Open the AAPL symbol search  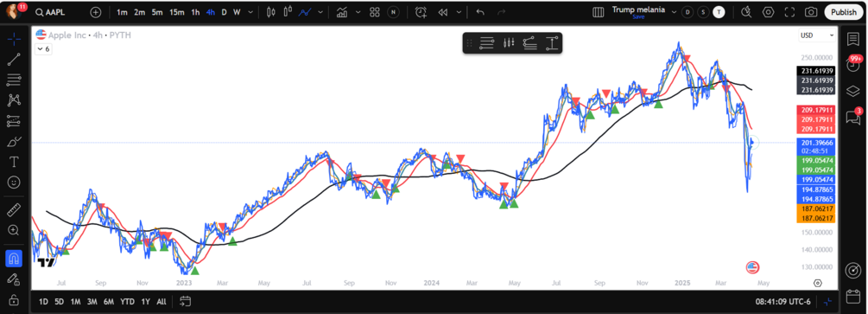pyautogui.click(x=54, y=12)
